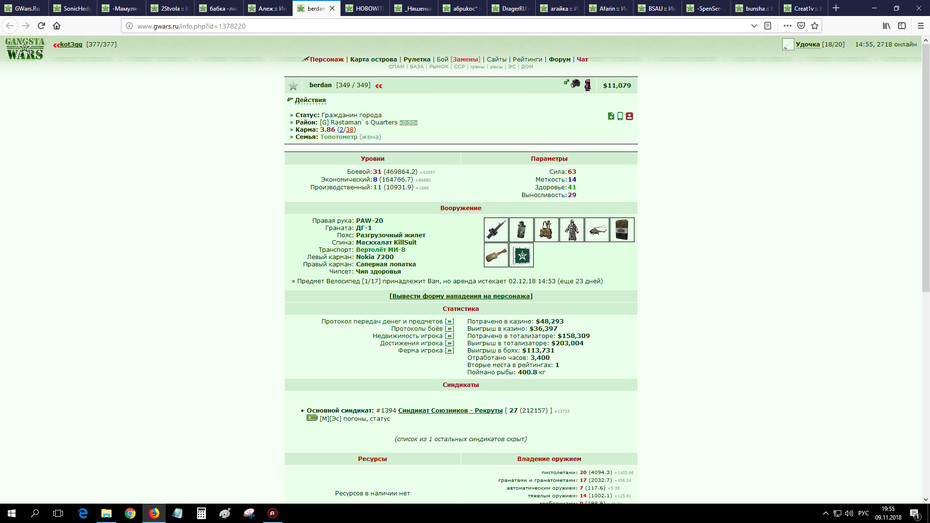
Task: Open File Explorer from the taskbar
Action: 106,514
